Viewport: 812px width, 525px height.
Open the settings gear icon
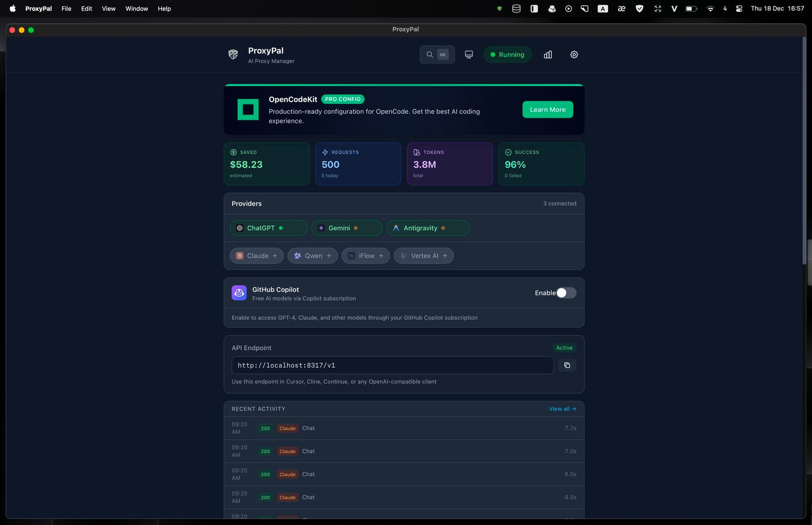(574, 54)
